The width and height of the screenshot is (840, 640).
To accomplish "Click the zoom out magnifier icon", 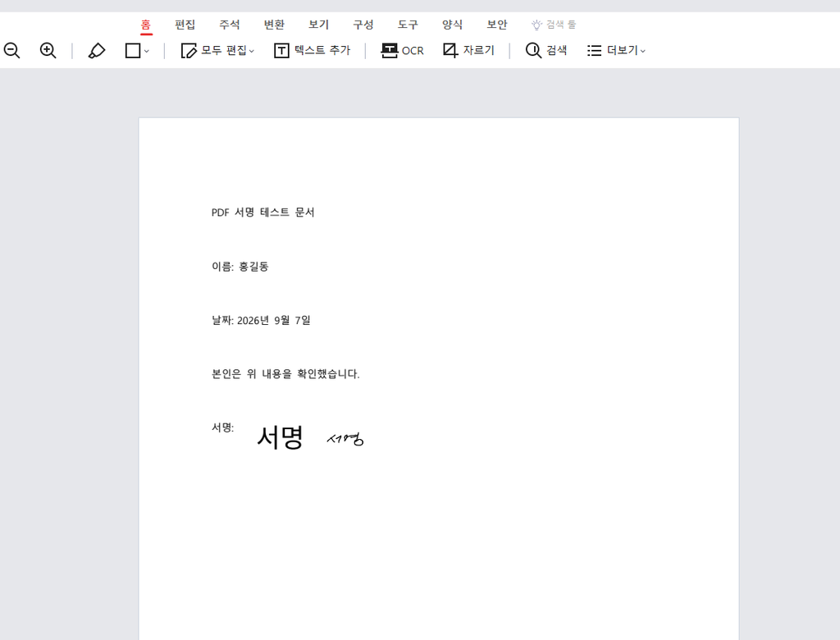I will click(x=11, y=50).
